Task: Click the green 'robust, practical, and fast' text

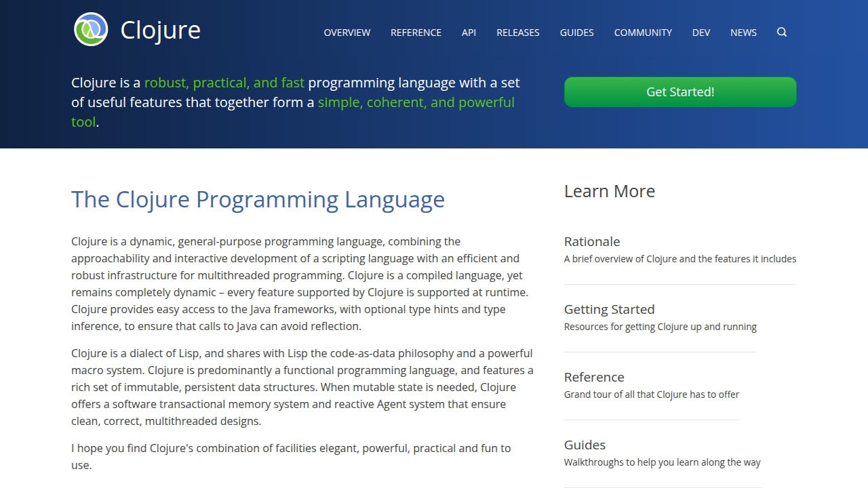Action: pos(224,83)
